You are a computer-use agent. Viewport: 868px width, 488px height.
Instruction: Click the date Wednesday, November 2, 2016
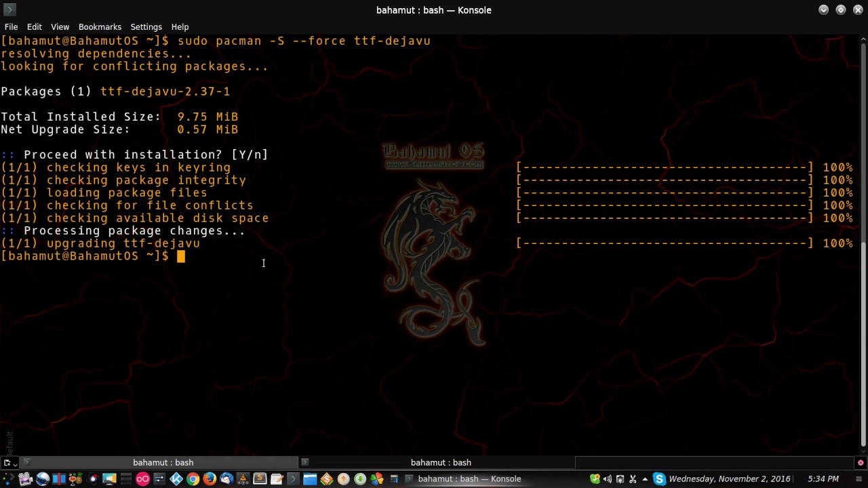(x=730, y=479)
